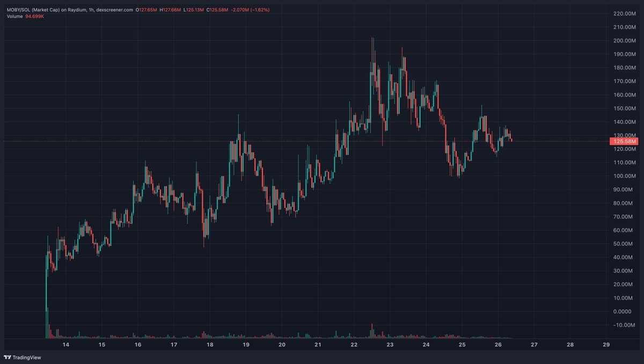Click date 20 on time axis
Image resolution: width=644 pixels, height=364 pixels.
[282, 345]
